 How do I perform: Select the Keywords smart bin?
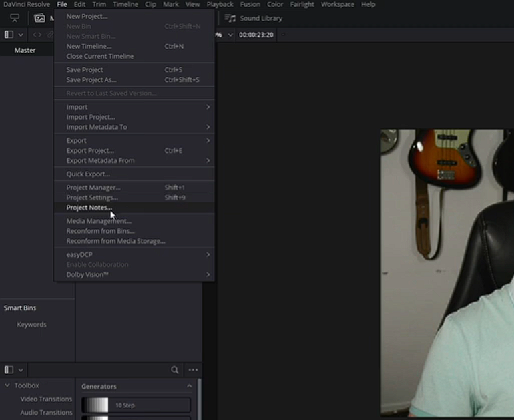pyautogui.click(x=31, y=325)
